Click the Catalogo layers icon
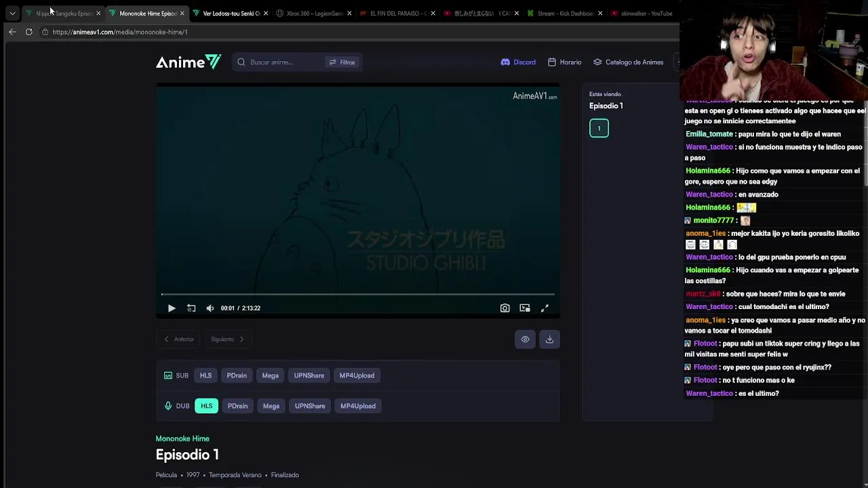Viewport: 868px width, 488px height. (597, 62)
